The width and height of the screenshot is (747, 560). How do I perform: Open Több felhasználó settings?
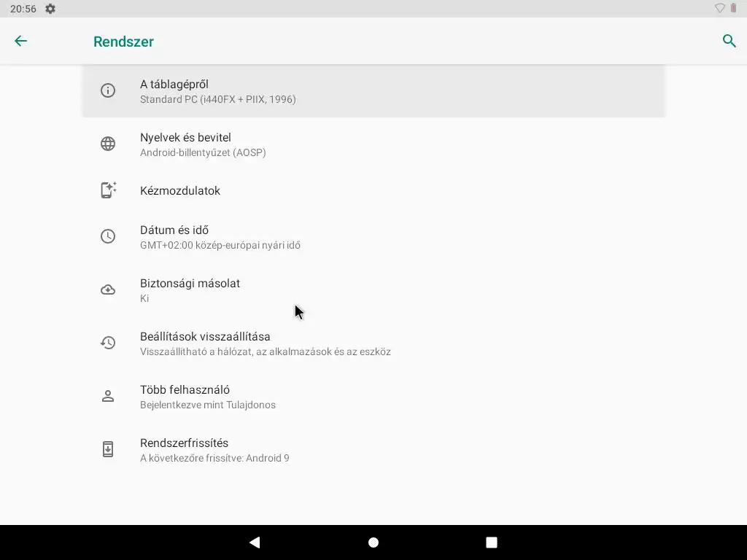pyautogui.click(x=373, y=397)
